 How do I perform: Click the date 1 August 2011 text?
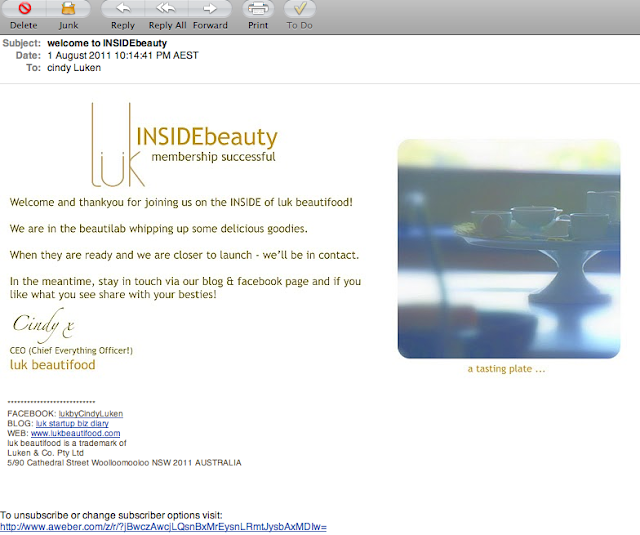pyautogui.click(x=123, y=55)
